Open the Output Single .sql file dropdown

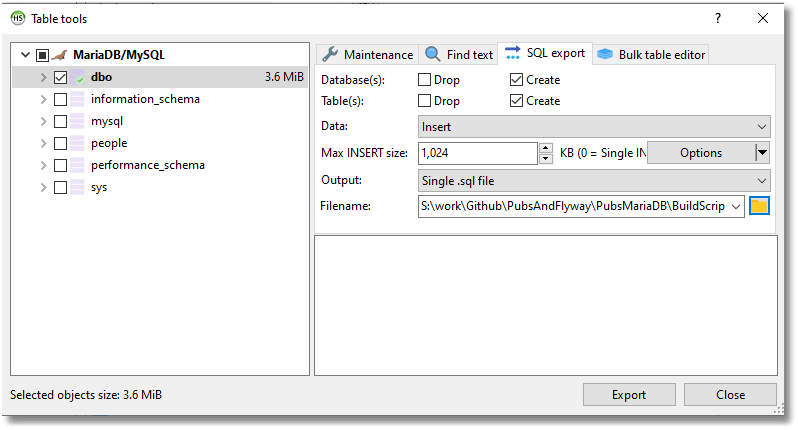pos(594,181)
